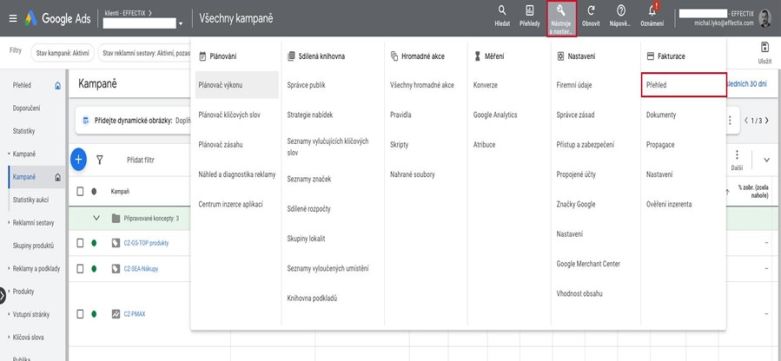Open the Přehledy reports icon
Viewport: 781px width, 361px height.
tap(529, 15)
